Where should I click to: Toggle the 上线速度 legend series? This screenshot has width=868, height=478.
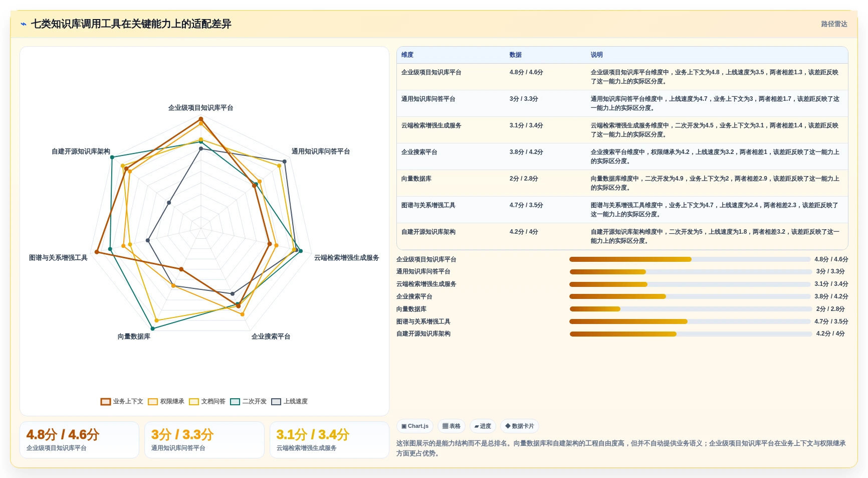(x=289, y=401)
